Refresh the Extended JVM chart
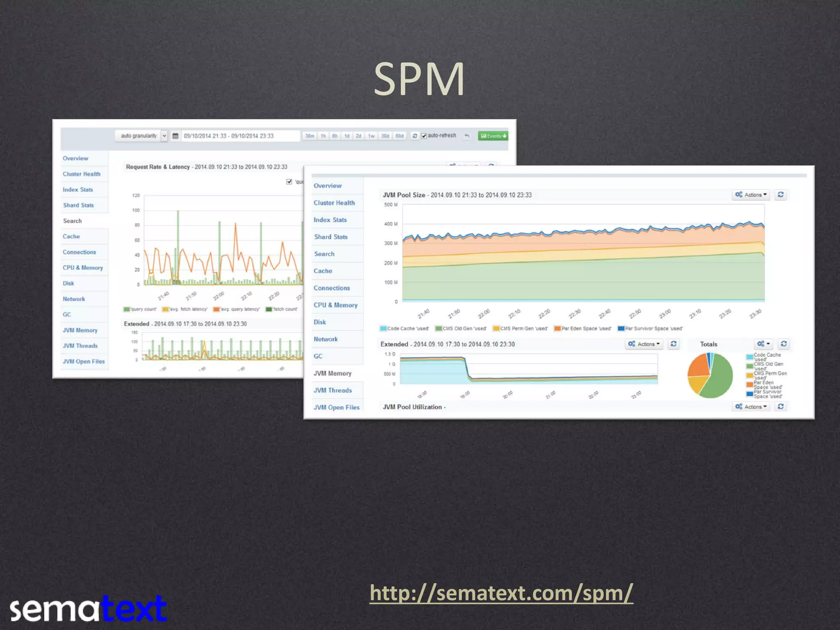The image size is (840, 630). coord(673,344)
